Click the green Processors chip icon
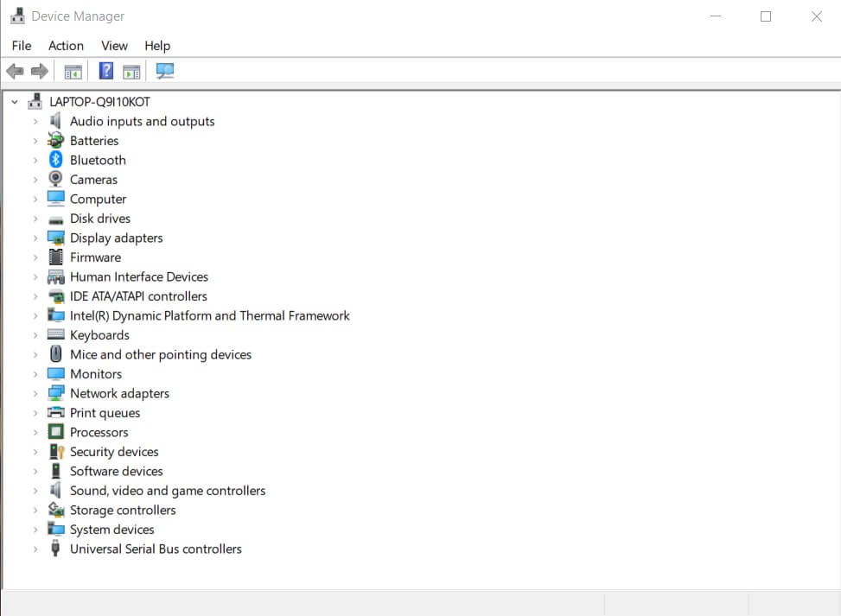841x616 pixels. [x=56, y=432]
